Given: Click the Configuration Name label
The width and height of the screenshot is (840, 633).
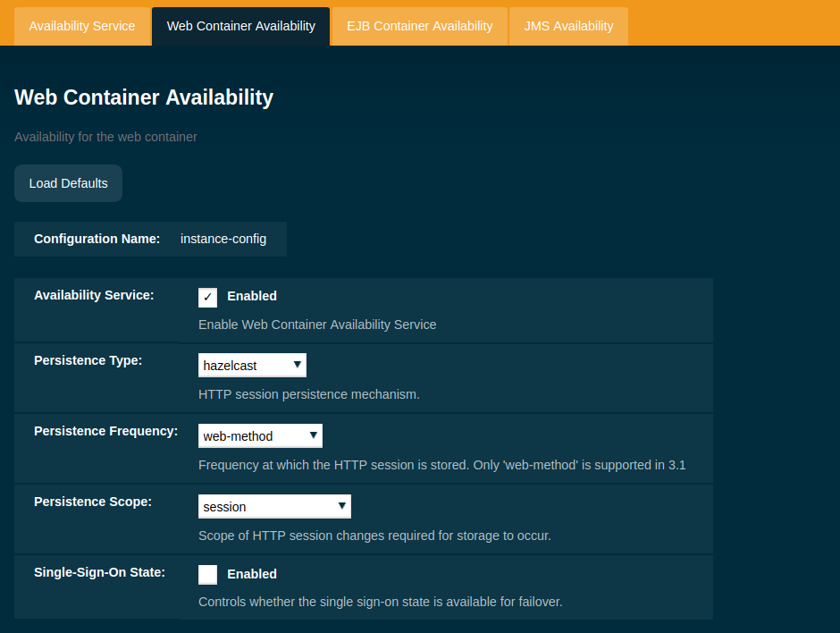Looking at the screenshot, I should [x=97, y=239].
